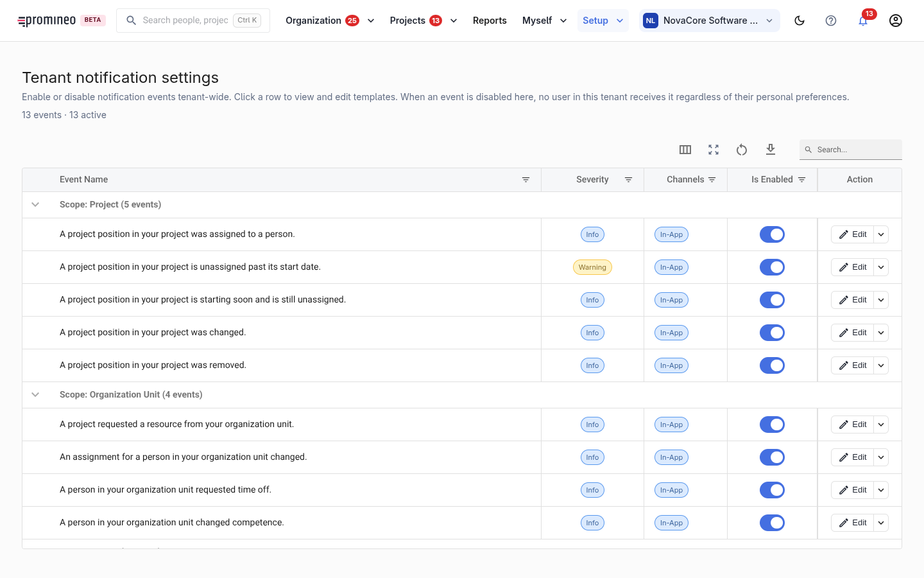Open notifications bell with 13 badge
The image size is (924, 578).
(x=863, y=21)
